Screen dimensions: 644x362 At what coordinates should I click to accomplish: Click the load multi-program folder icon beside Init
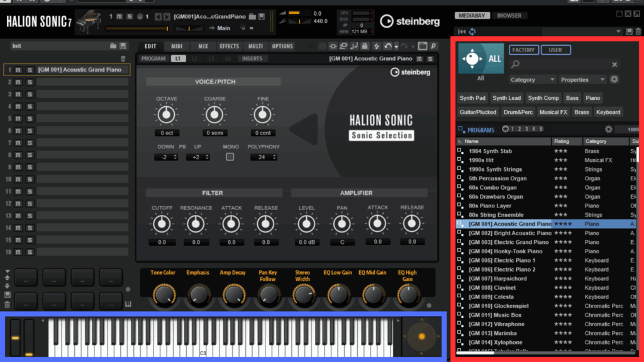click(x=113, y=46)
